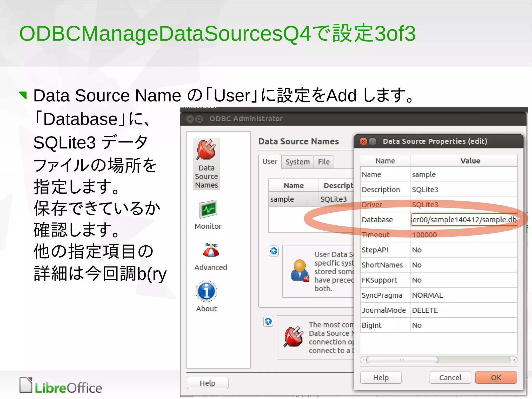The width and height of the screenshot is (532, 399).
Task: Select the Timeout value '100000' cell
Action: point(464,235)
